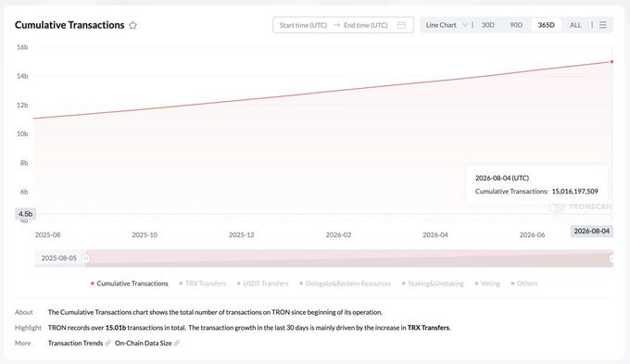Click the 2026-08-04 (UTC) tooltip date
Image resolution: width=630 pixels, height=364 pixels.
502,178
